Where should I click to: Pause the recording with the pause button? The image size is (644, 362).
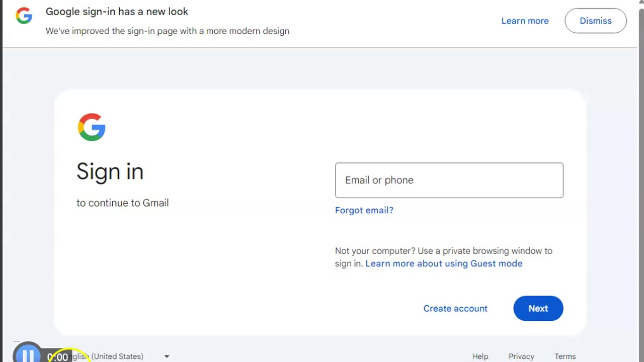(x=28, y=355)
